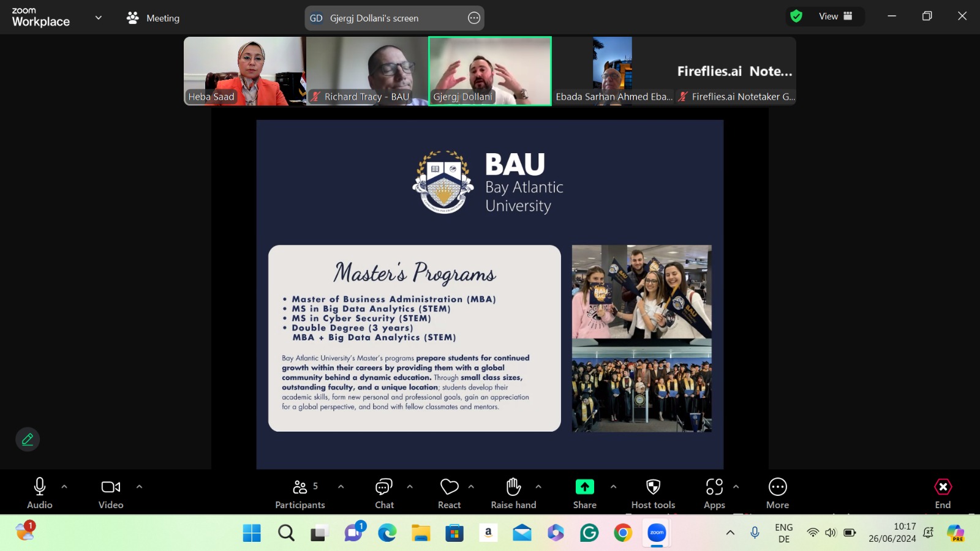Open Microsoft Store taskbar icon
This screenshot has width=980, height=551.
point(454,533)
